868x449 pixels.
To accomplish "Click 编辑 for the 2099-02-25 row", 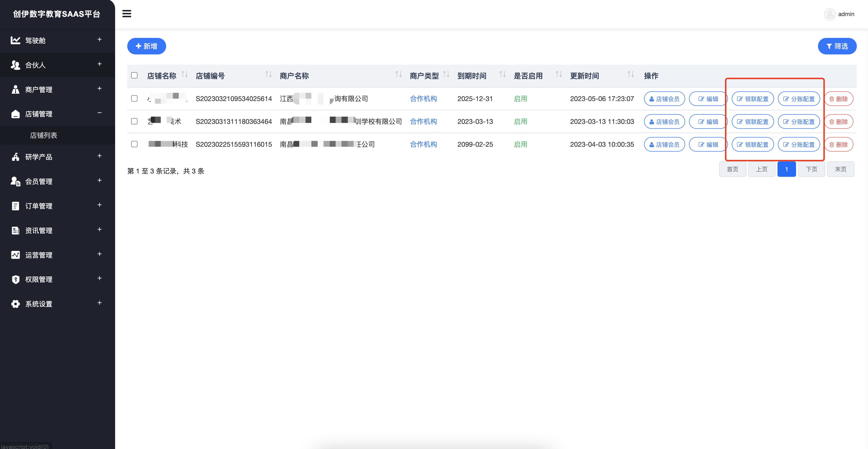I will (x=708, y=145).
